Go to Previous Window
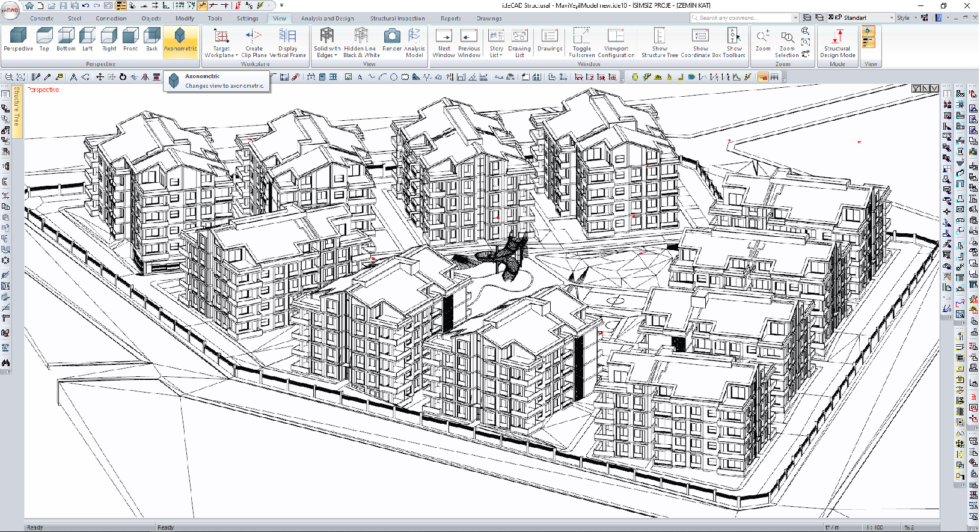This screenshot has height=532, width=980. (469, 43)
